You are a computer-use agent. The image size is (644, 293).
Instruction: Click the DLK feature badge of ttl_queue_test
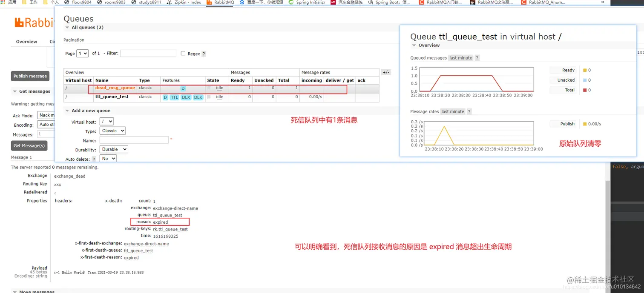(198, 97)
